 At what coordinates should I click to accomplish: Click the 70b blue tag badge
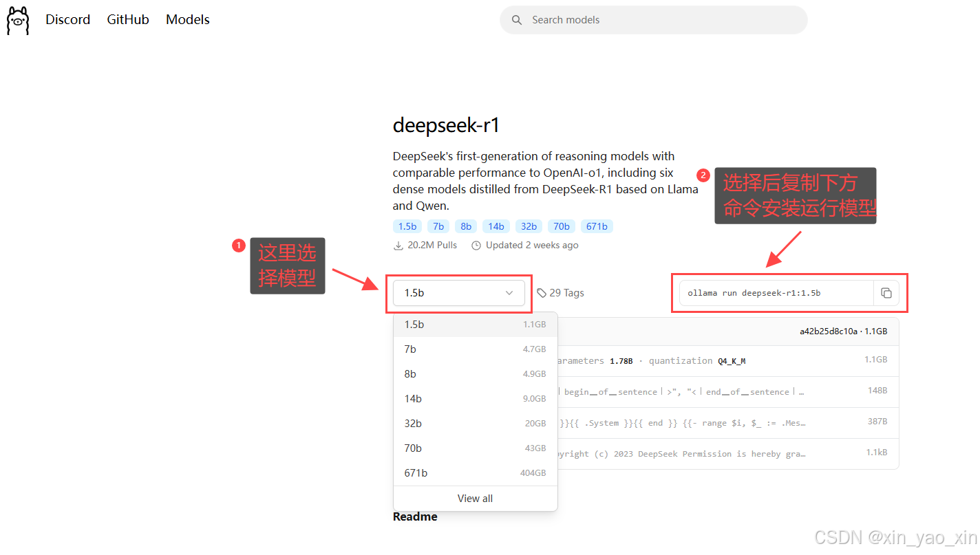tap(562, 226)
